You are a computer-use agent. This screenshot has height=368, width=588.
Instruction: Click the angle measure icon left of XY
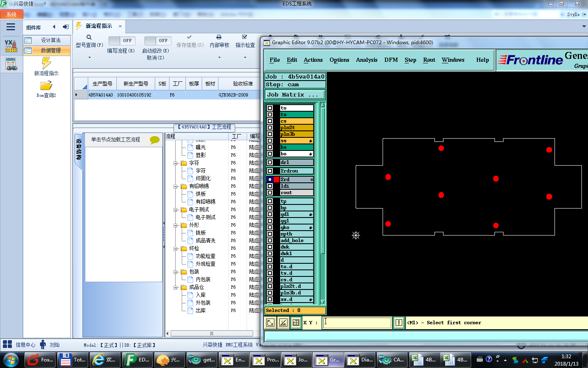tap(283, 323)
